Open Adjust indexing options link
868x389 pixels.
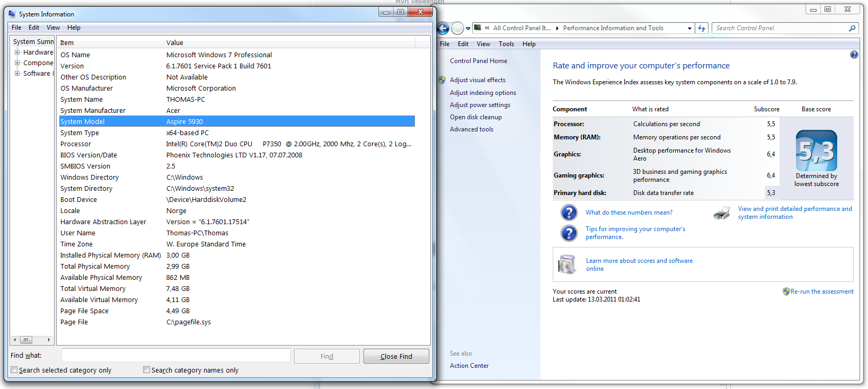click(483, 93)
